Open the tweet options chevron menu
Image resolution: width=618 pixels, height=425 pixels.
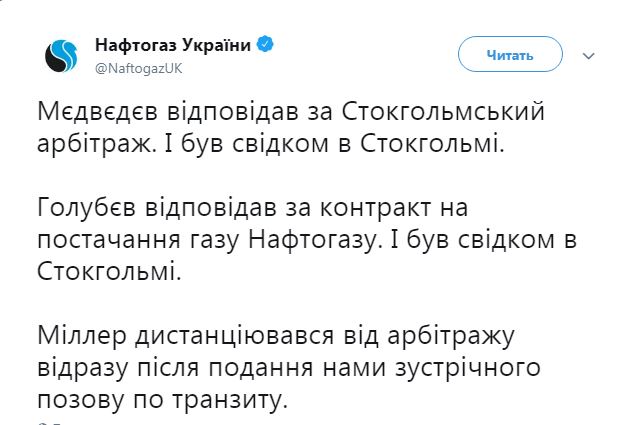588,55
